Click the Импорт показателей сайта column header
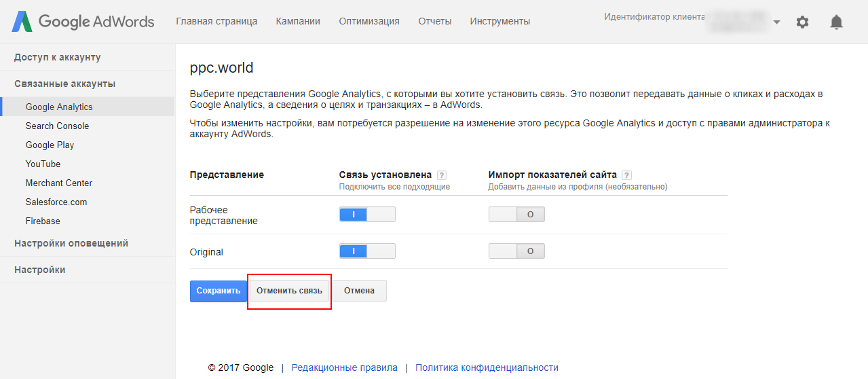The image size is (868, 379). [x=552, y=175]
